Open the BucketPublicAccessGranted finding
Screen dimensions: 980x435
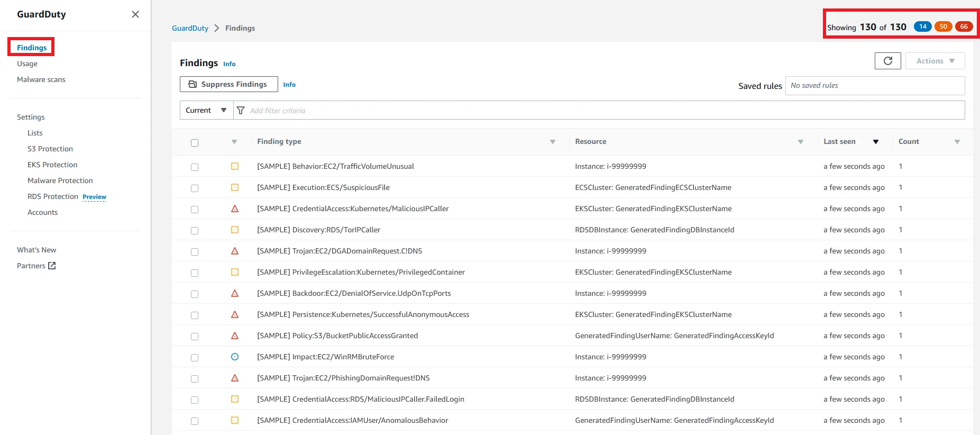click(x=337, y=336)
